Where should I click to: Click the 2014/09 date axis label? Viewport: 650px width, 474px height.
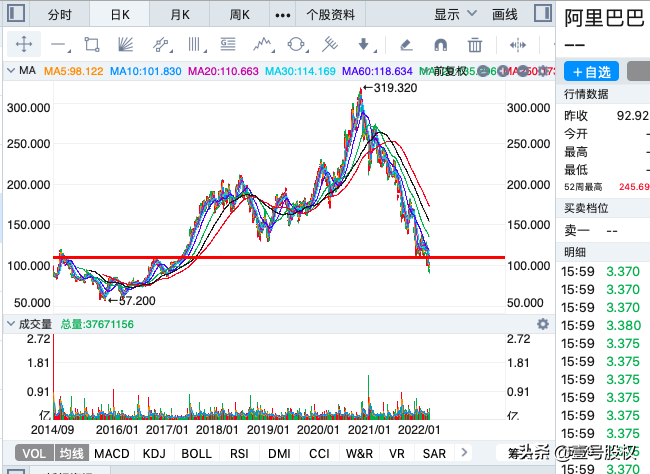tap(52, 430)
